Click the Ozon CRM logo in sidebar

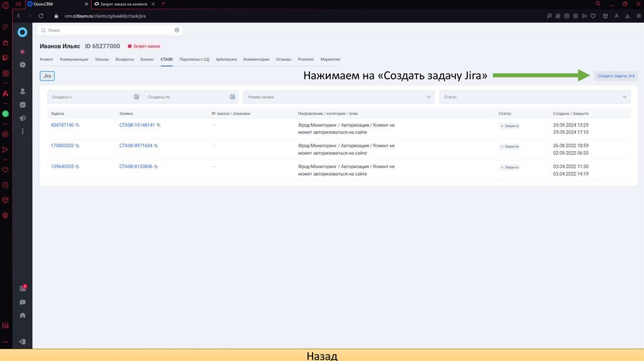[x=23, y=31]
